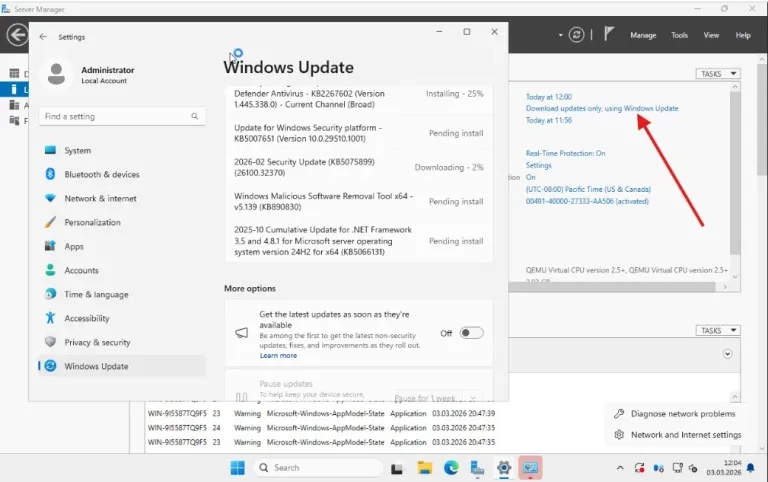
Task: Click the product ID activated link
Action: tap(587, 201)
